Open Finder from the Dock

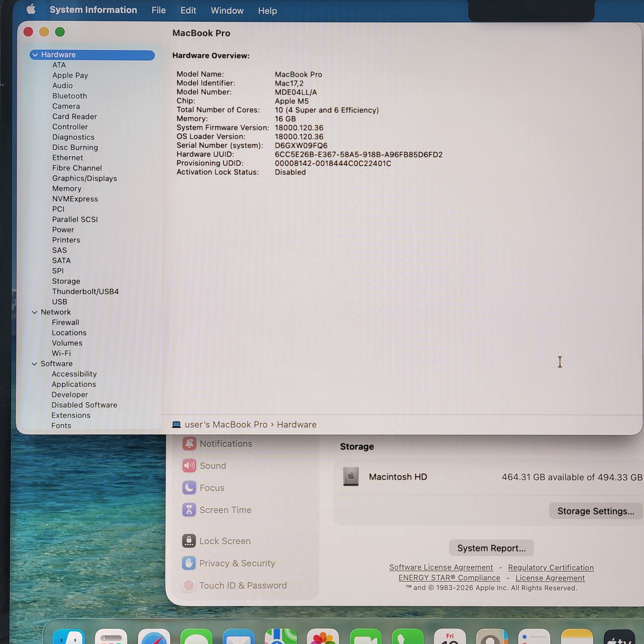[x=69, y=637]
